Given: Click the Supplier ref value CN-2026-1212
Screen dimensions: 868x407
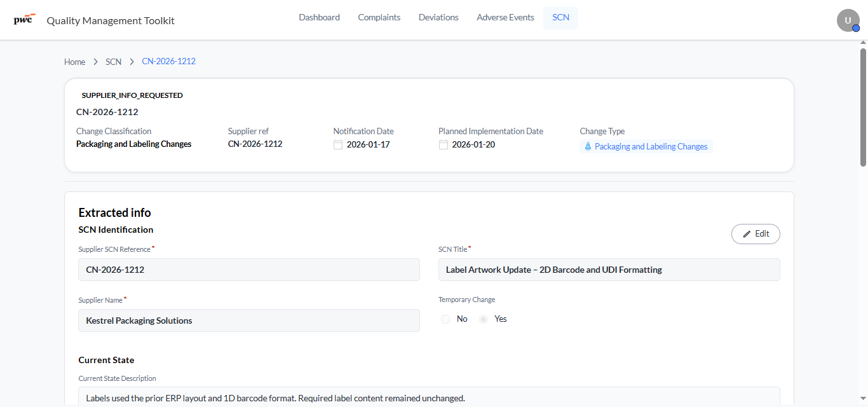Looking at the screenshot, I should click(255, 144).
